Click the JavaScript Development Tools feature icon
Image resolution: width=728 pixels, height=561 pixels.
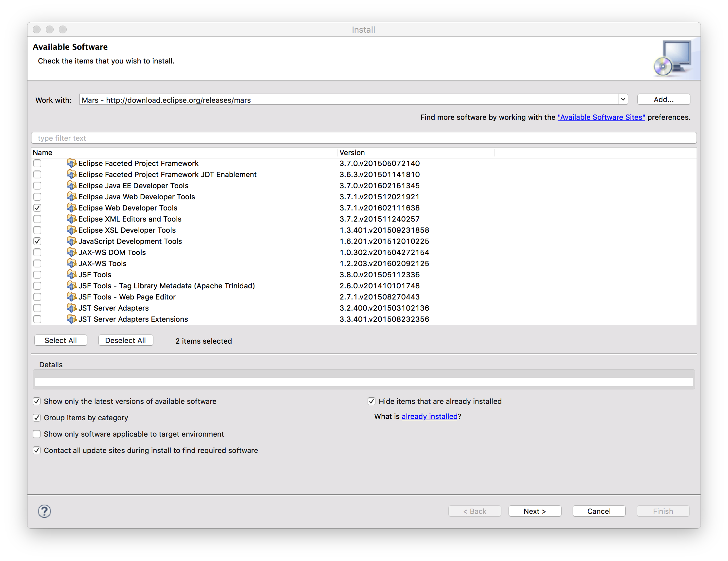point(72,241)
